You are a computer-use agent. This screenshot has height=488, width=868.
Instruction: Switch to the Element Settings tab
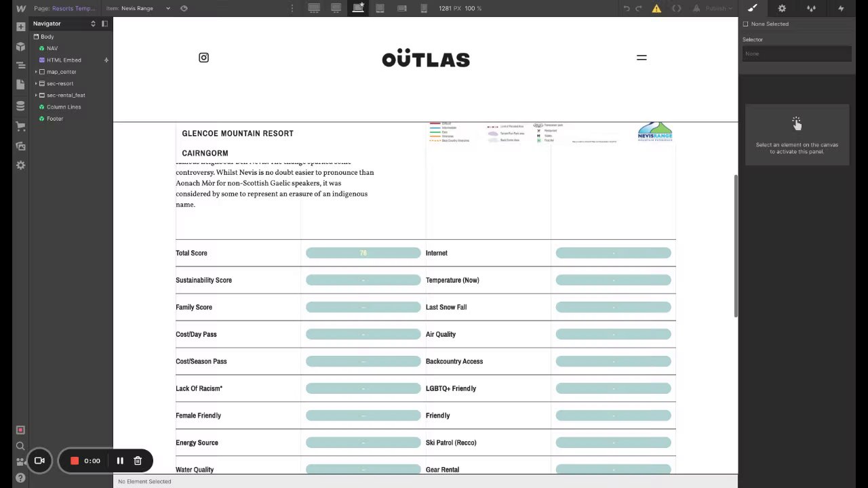click(782, 8)
